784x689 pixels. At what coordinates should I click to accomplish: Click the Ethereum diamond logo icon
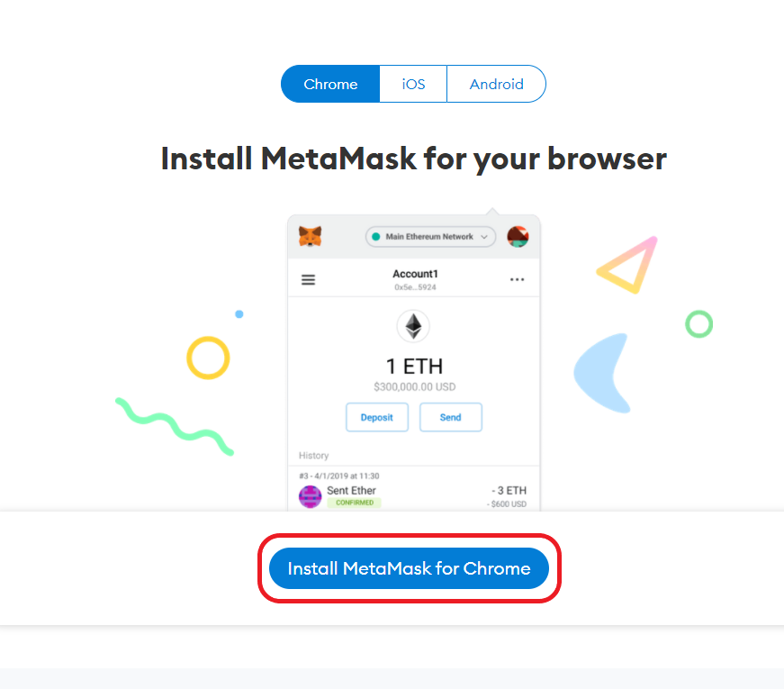(x=413, y=326)
